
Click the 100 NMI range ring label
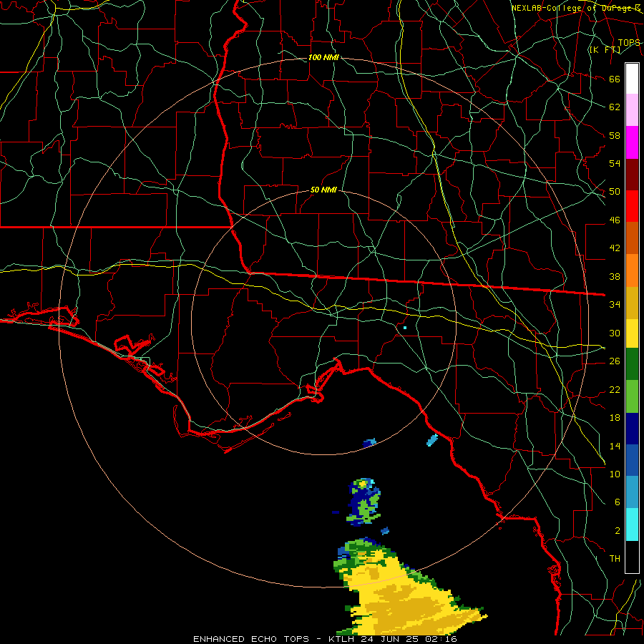tap(323, 57)
